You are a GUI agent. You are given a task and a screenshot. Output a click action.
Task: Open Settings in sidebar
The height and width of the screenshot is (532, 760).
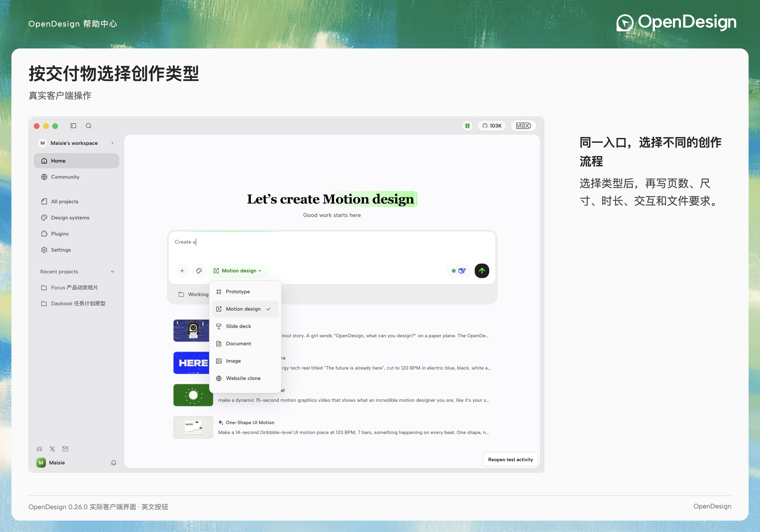(76, 250)
